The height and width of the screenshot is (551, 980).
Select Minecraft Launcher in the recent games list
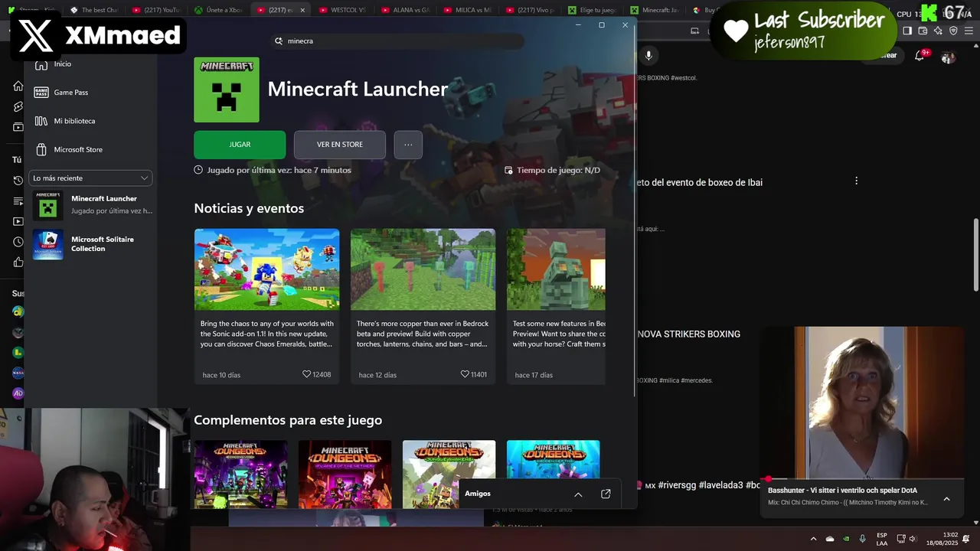(x=92, y=204)
